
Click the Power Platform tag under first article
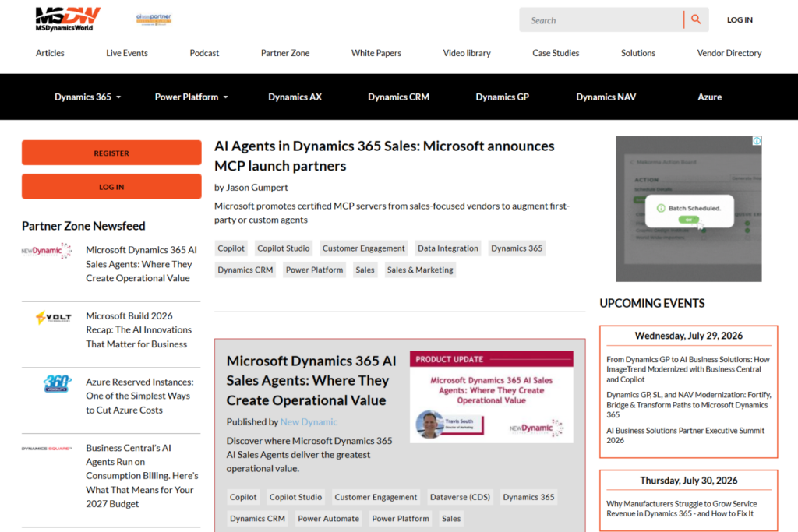click(315, 270)
